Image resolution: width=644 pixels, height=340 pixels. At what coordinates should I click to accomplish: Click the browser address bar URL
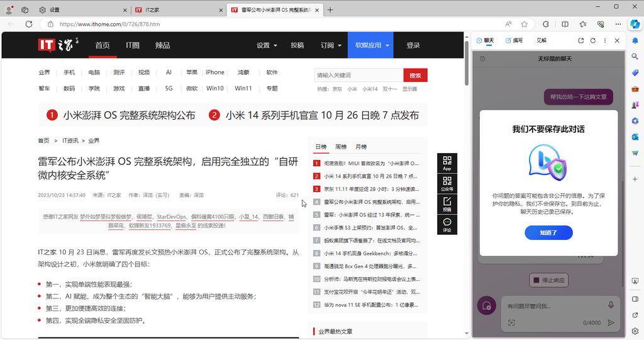click(109, 25)
